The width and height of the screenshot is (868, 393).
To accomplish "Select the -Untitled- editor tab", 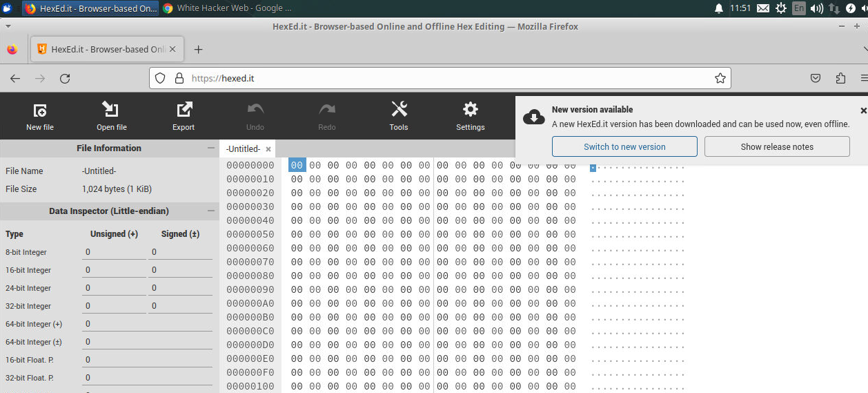I will point(243,149).
